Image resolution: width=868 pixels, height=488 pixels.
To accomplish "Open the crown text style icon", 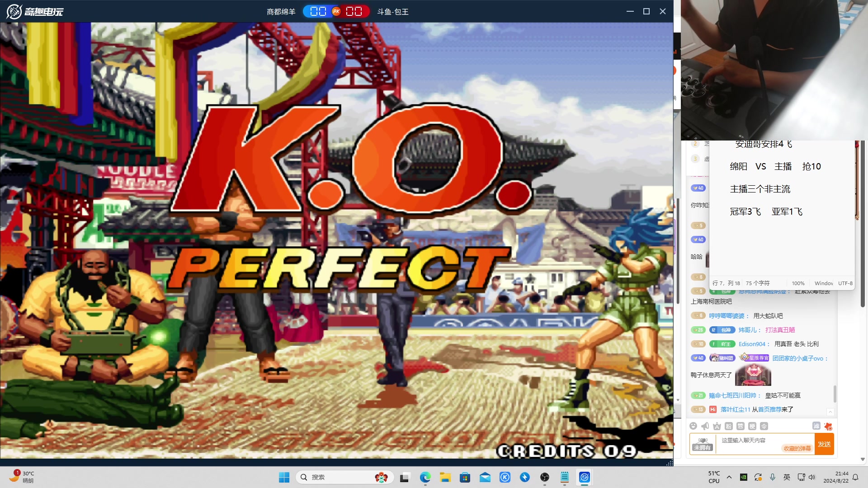I will tap(717, 426).
